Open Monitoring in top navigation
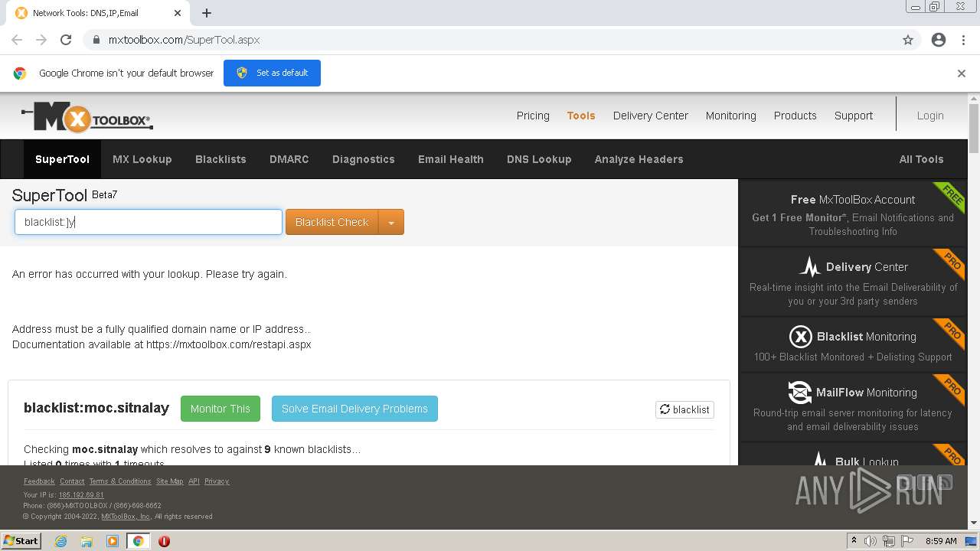Image resolution: width=980 pixels, height=551 pixels. coord(731,116)
